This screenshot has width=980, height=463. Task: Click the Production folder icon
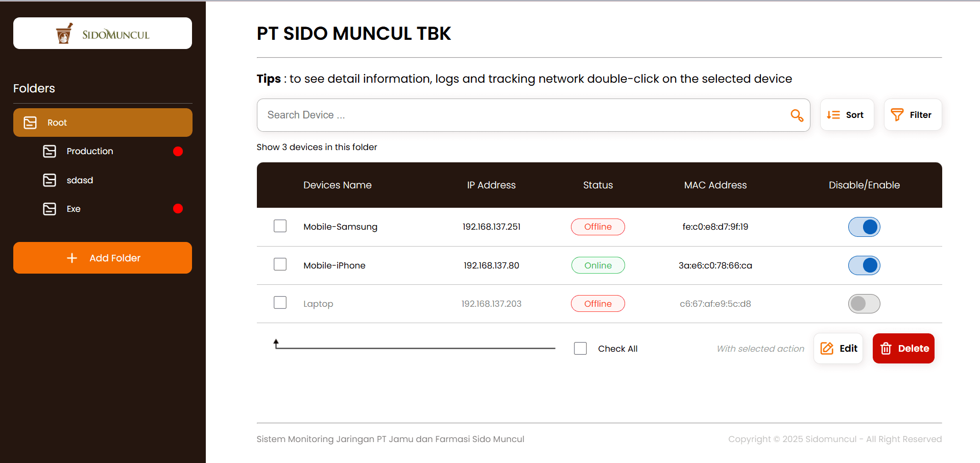(50, 151)
